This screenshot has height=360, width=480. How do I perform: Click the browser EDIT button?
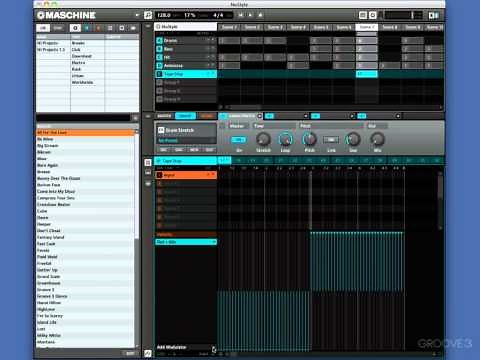[130, 353]
